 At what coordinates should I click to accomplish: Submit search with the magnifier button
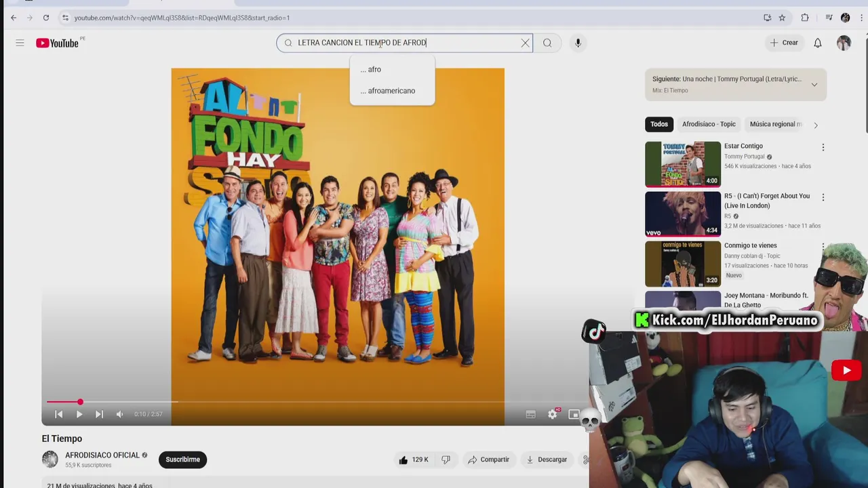[x=547, y=43]
